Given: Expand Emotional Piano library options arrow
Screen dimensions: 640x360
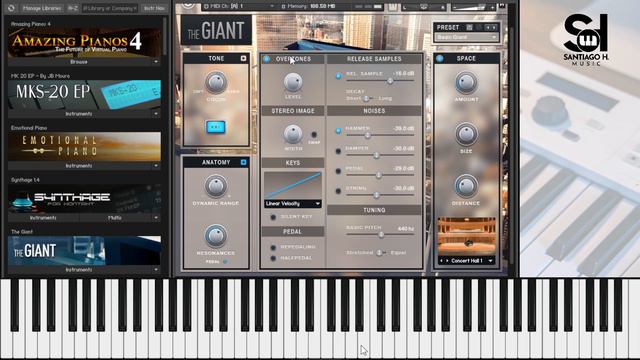Looking at the screenshot, I should pos(156,166).
